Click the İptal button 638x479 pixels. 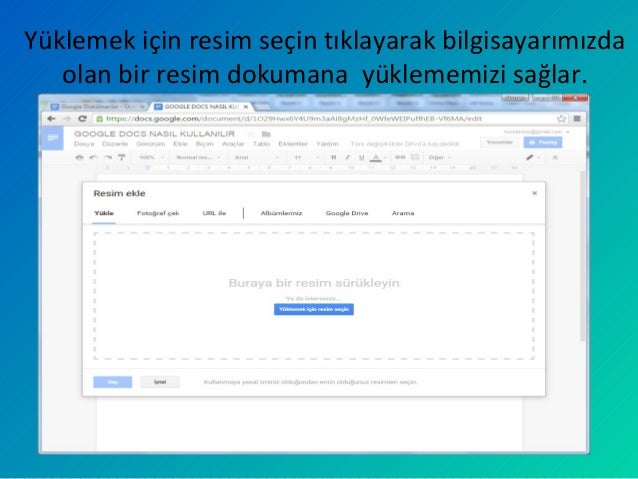(160, 382)
